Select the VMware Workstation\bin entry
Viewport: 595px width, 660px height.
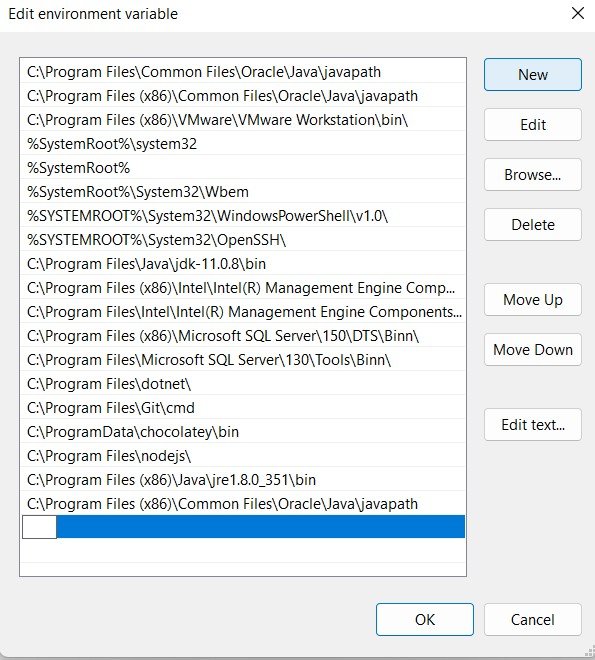243,120
